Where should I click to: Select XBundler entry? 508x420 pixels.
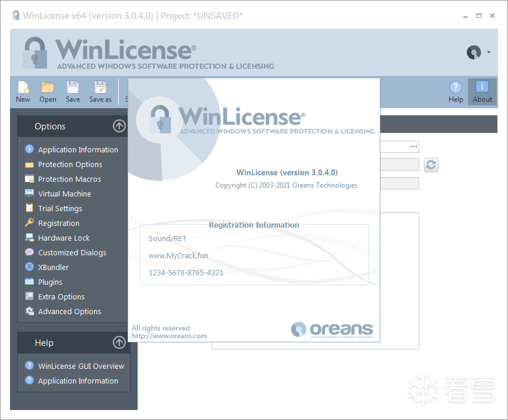(54, 268)
